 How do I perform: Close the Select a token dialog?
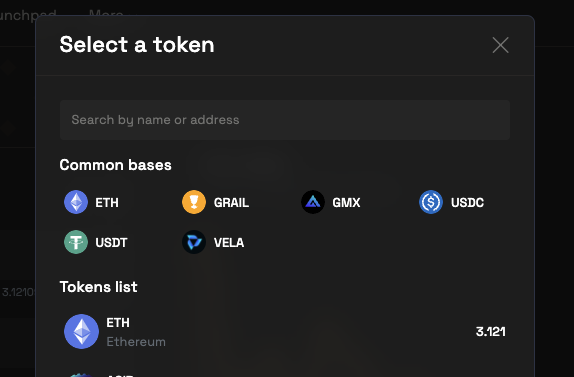click(x=500, y=45)
